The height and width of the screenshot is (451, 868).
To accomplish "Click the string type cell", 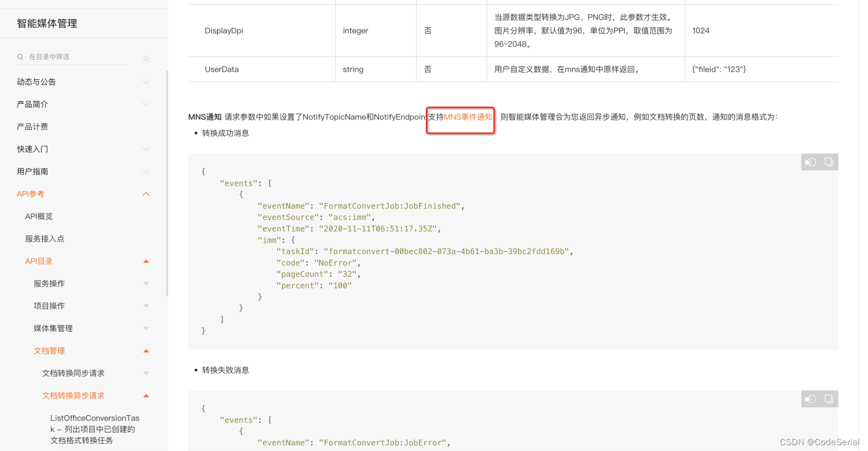I will 353,69.
